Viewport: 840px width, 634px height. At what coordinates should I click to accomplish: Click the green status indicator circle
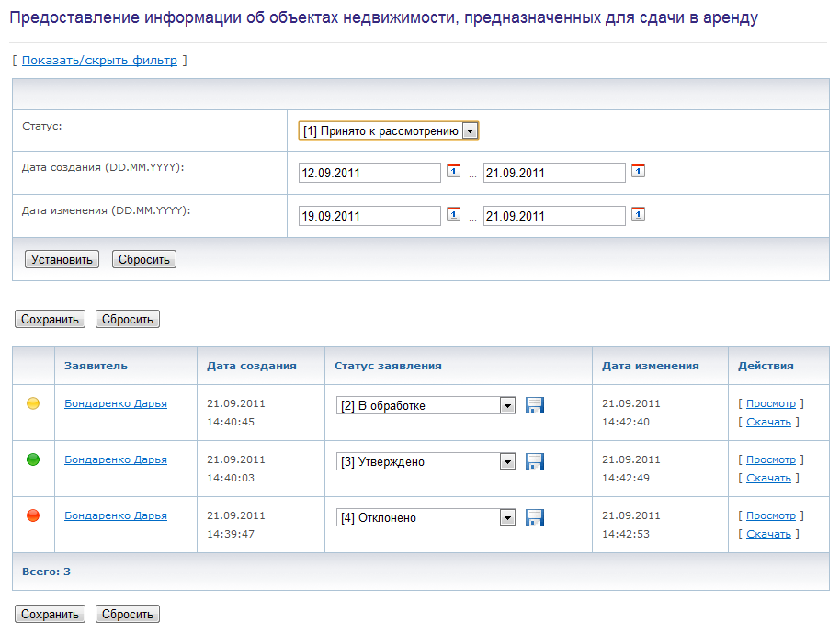point(33,459)
